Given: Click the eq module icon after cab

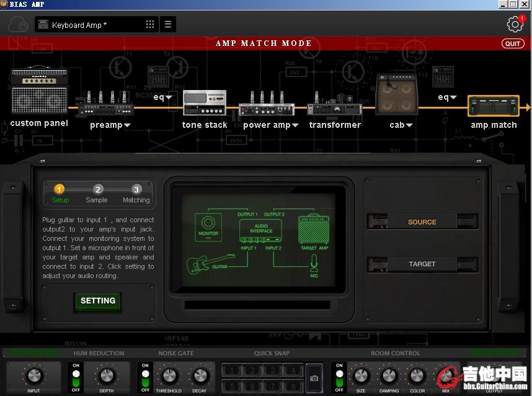Looking at the screenshot, I should pyautogui.click(x=443, y=78).
